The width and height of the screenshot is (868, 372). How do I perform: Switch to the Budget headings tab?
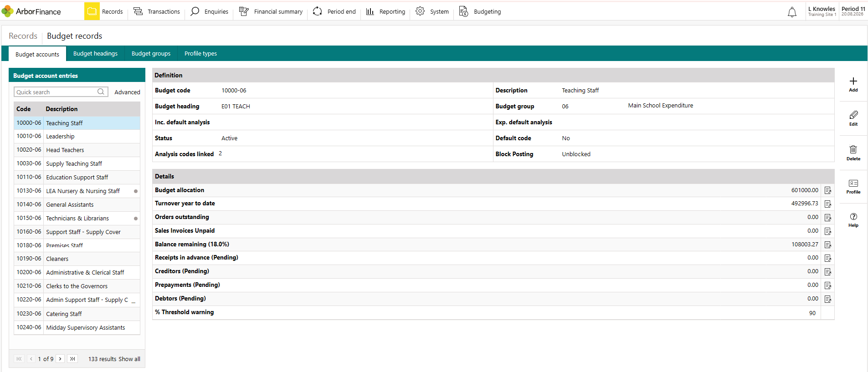pyautogui.click(x=95, y=54)
